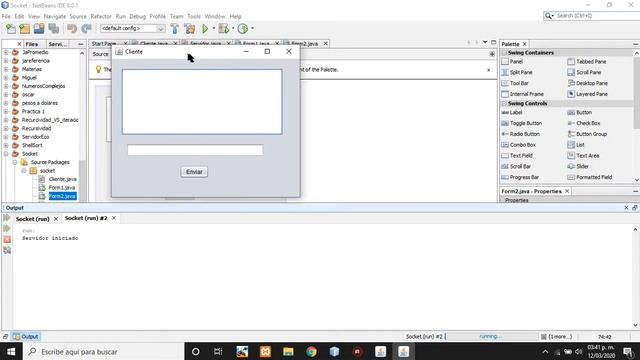Expand the ShellSort project node

point(6,145)
